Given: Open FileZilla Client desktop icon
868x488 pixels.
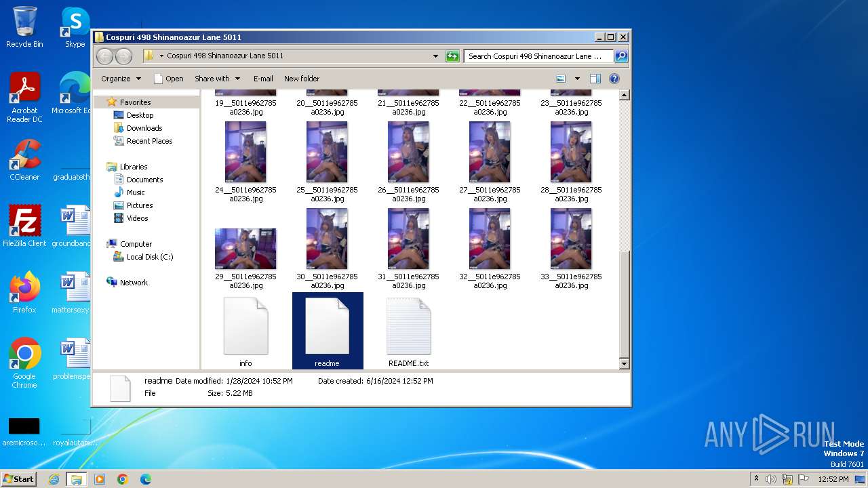Looking at the screenshot, I should (x=24, y=226).
